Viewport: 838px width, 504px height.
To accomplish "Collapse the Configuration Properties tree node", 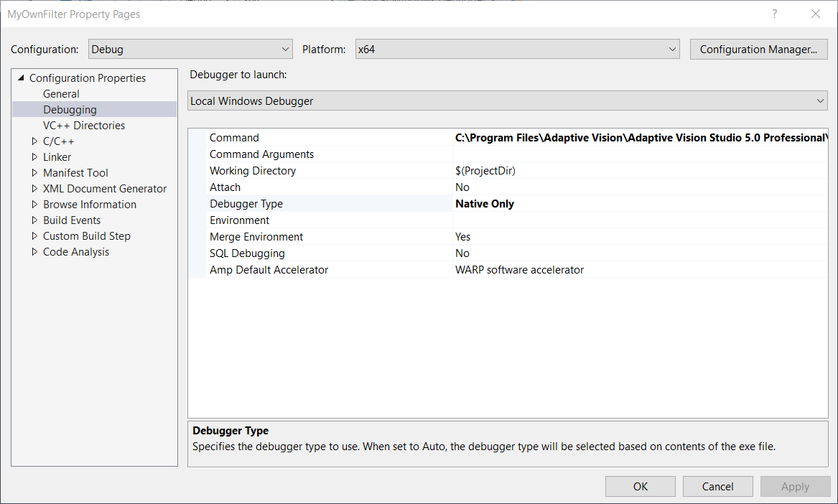I will (x=21, y=78).
